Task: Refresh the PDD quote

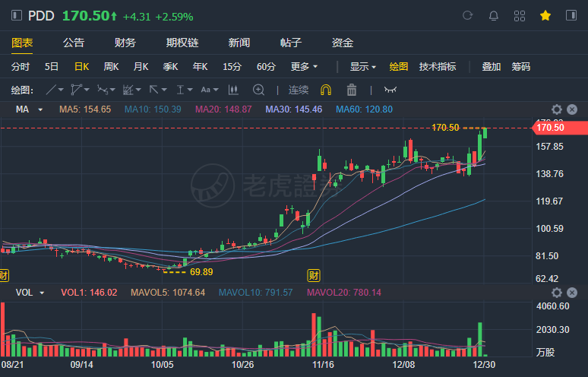Action: coord(467,15)
